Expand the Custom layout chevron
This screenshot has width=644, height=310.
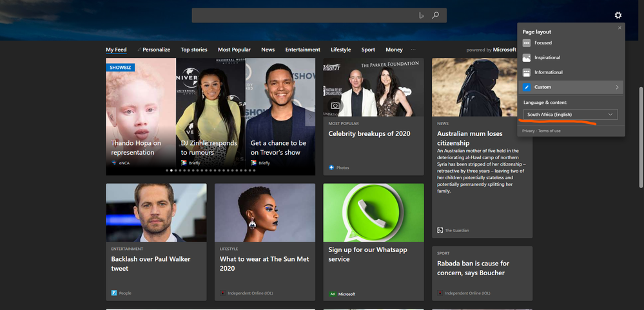click(x=617, y=87)
